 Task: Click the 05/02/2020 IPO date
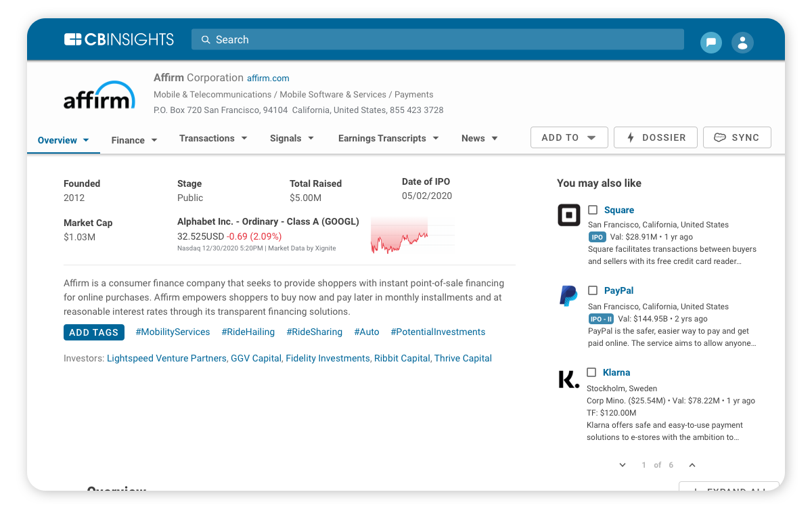[427, 196]
